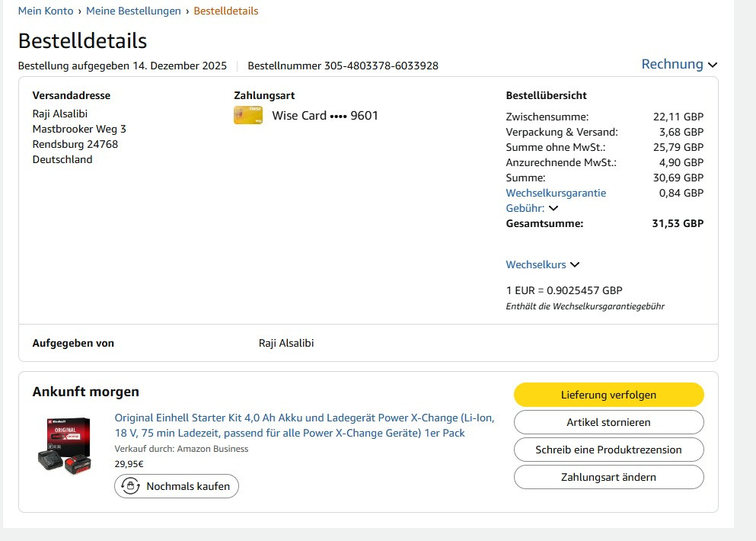Click Lieferung verfolgen button
The height and width of the screenshot is (541, 756).
point(608,395)
